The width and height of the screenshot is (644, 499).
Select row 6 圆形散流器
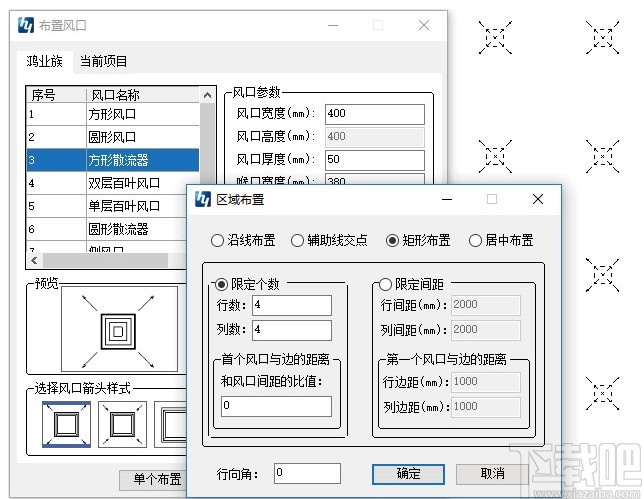click(x=107, y=229)
